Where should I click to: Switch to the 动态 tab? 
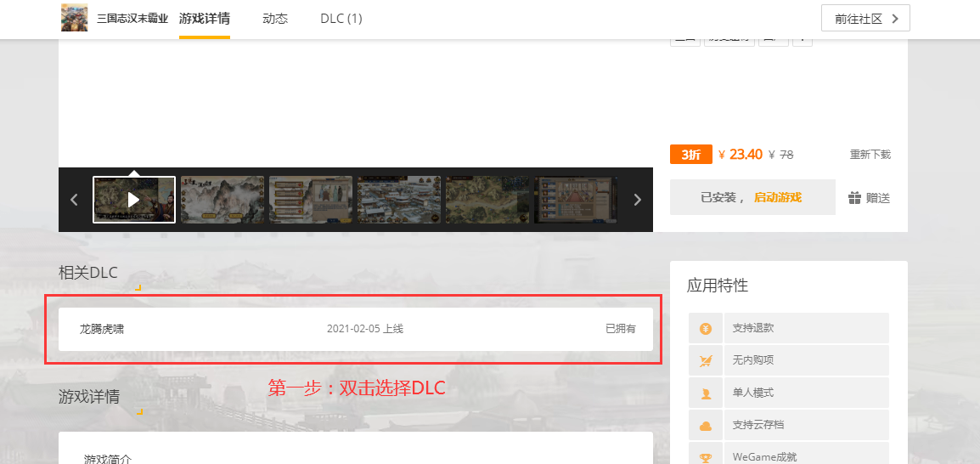click(x=275, y=19)
